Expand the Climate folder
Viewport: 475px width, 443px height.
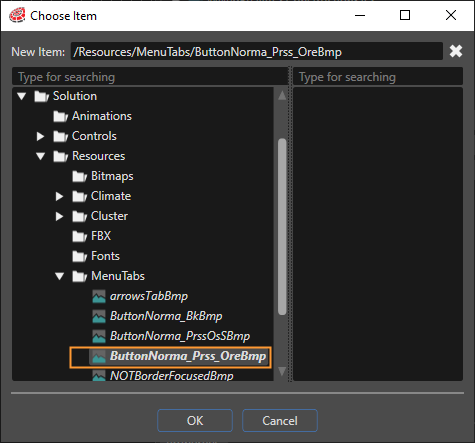(59, 196)
